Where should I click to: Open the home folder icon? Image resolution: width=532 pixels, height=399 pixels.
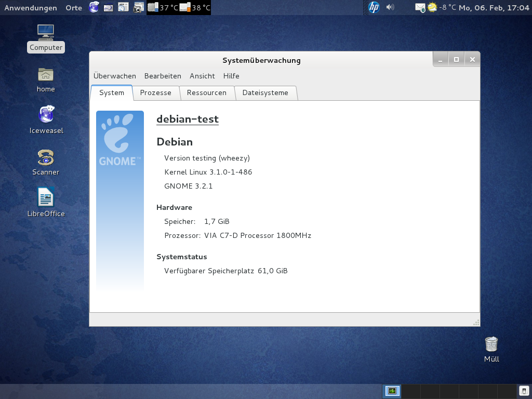[x=46, y=75]
